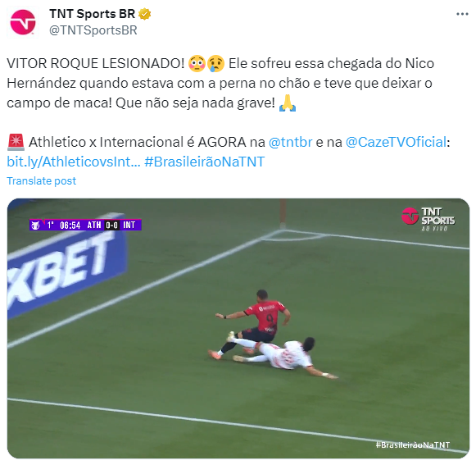
Task: Follow the bit.ly/AthleticovsInt link
Action: (74, 162)
